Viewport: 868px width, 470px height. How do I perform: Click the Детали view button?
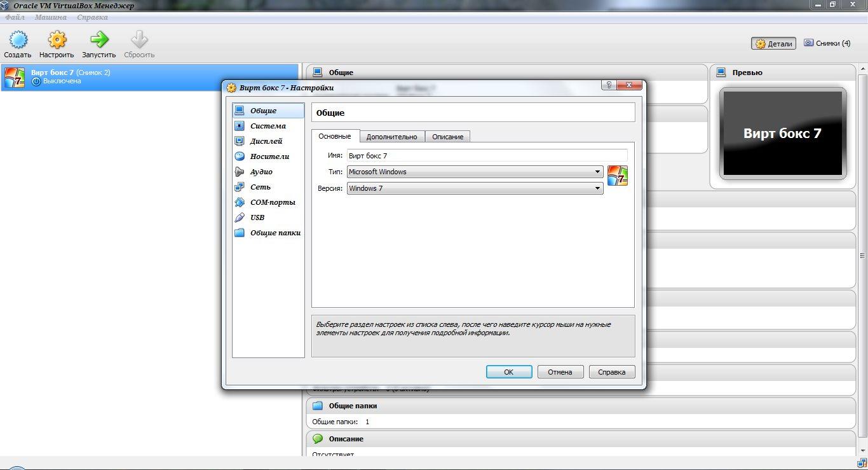[773, 43]
